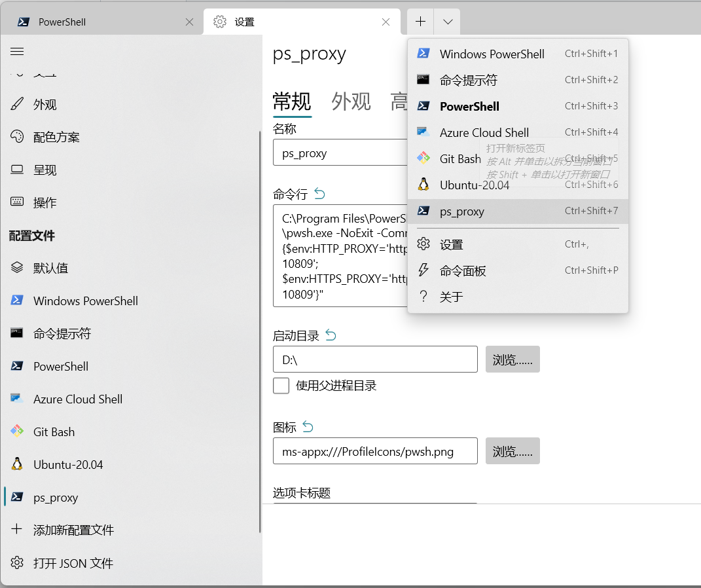This screenshot has height=588, width=701.
Task: Reset 图标 with revert arrow icon
Action: pos(308,426)
